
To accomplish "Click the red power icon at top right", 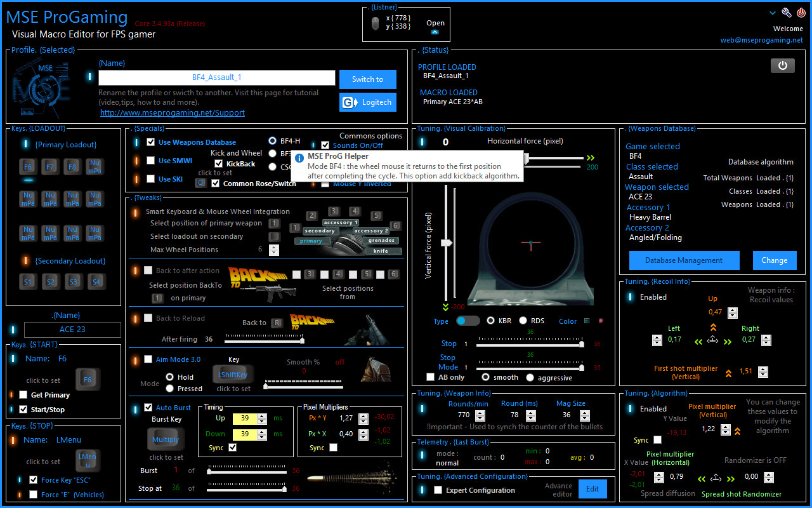I will [x=801, y=13].
